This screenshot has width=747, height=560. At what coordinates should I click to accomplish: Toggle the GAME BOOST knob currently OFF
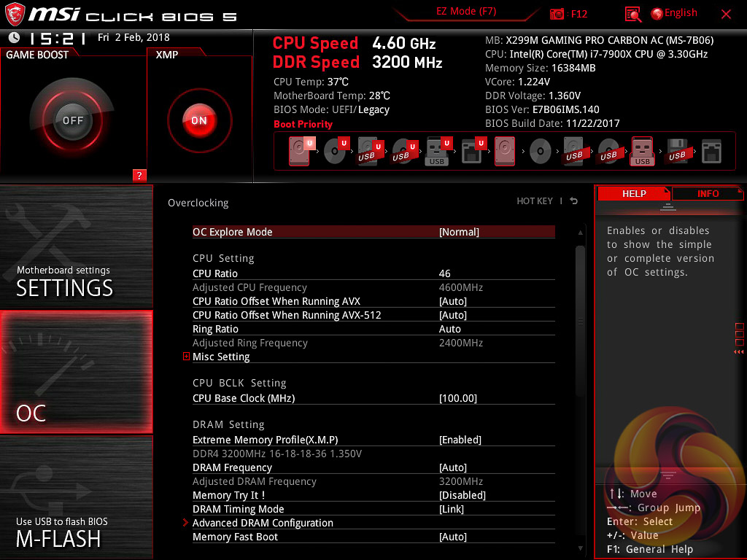coord(72,120)
